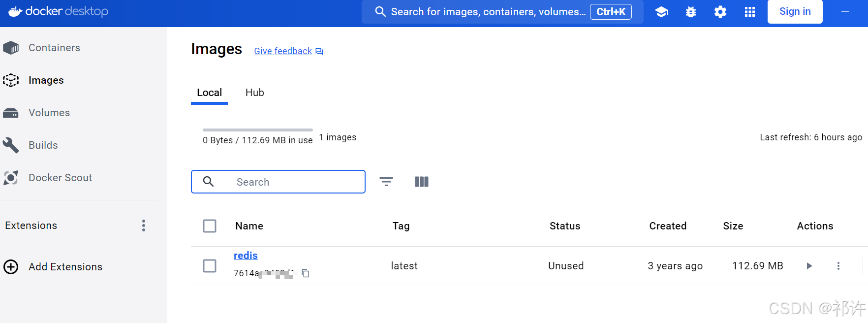Image resolution: width=868 pixels, height=323 pixels.
Task: Switch to the Hub tab
Action: pos(255,93)
